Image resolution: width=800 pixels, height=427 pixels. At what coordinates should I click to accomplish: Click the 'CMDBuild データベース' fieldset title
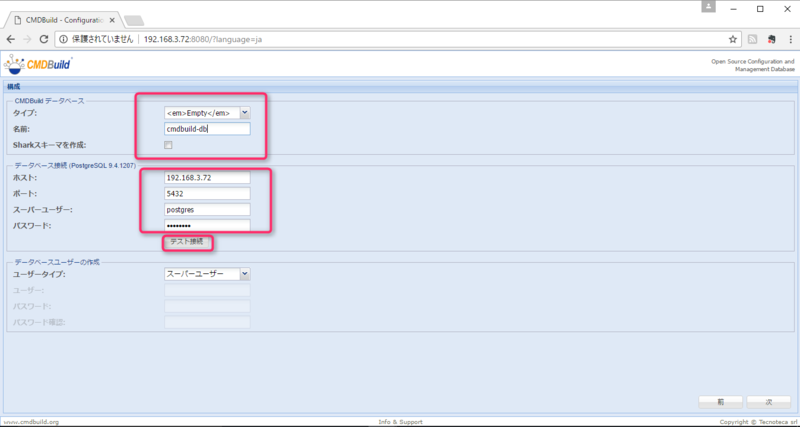(49, 101)
